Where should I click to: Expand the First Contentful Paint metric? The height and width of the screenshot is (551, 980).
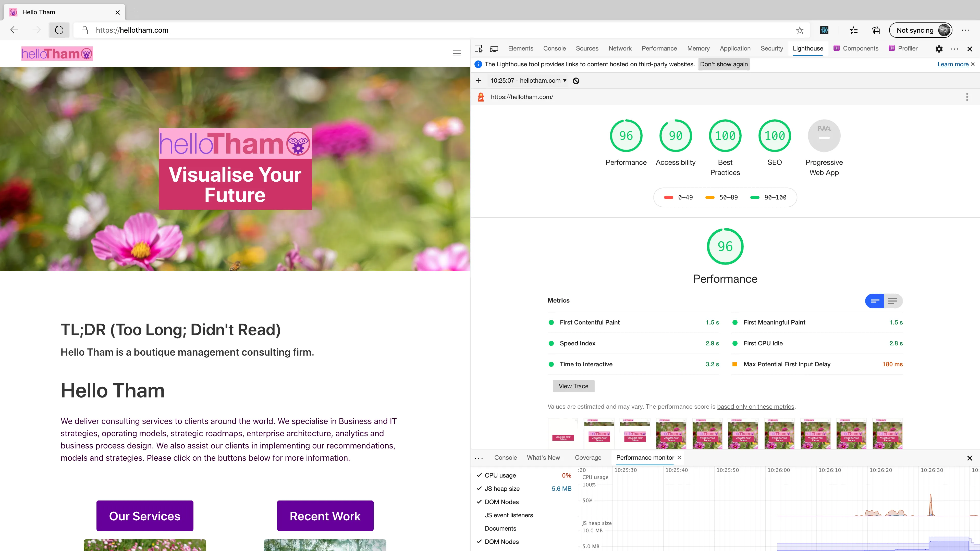[x=633, y=322]
